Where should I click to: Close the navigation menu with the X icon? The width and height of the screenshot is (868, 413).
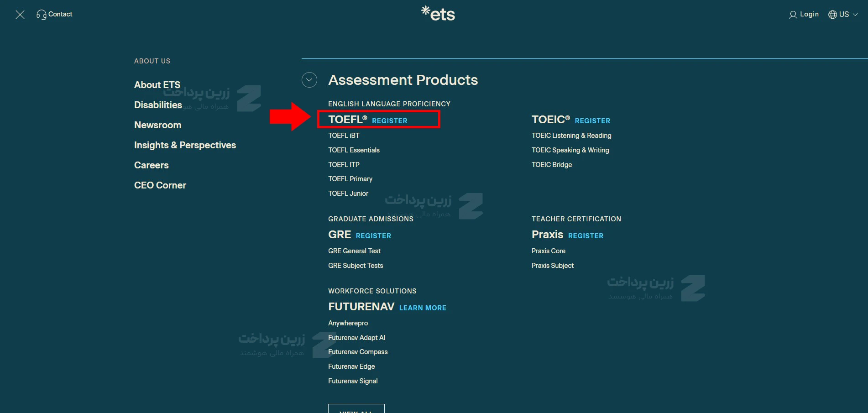[20, 15]
